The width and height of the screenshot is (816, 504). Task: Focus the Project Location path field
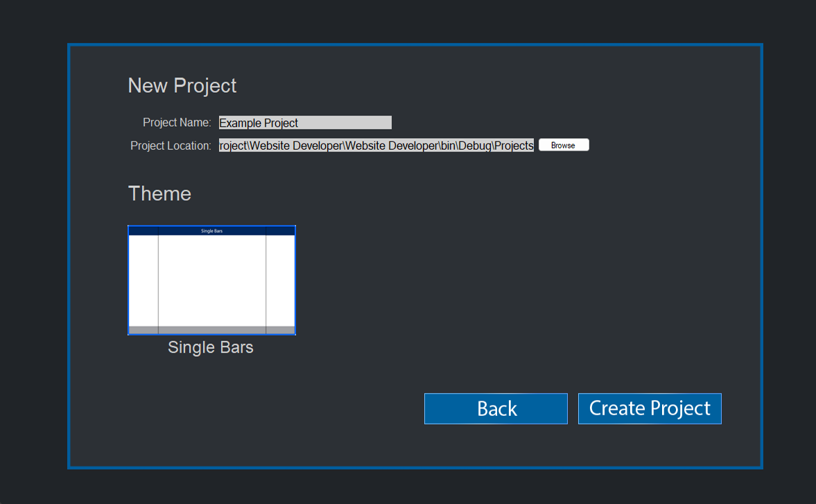click(376, 146)
